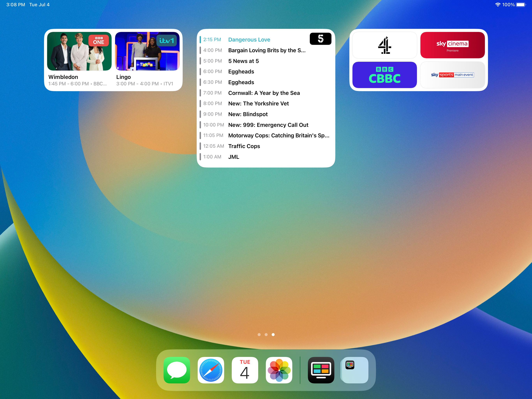This screenshot has width=532, height=399.
Task: Open Traffic Cops 12:05 AM listing
Action: pyautogui.click(x=244, y=146)
